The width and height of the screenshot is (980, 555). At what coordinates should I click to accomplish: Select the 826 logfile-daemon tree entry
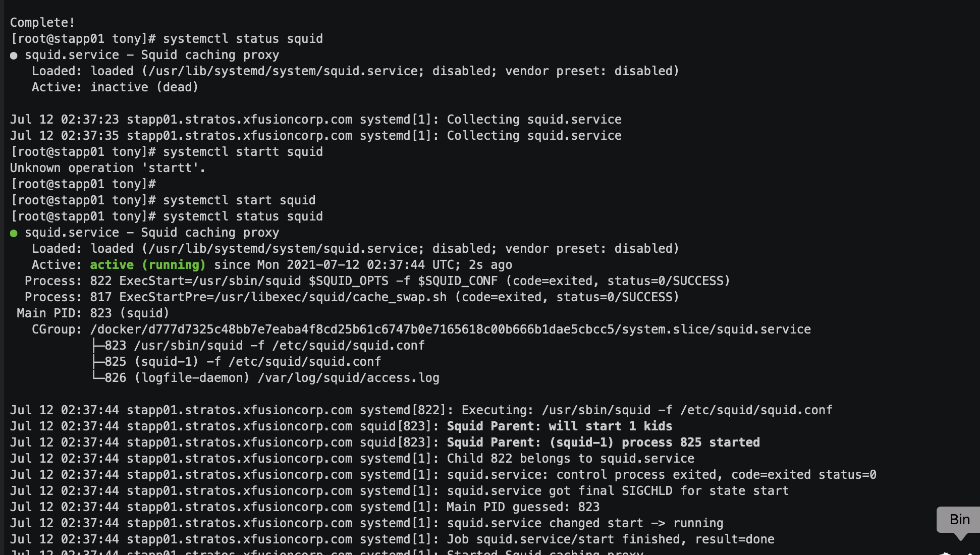click(x=271, y=378)
